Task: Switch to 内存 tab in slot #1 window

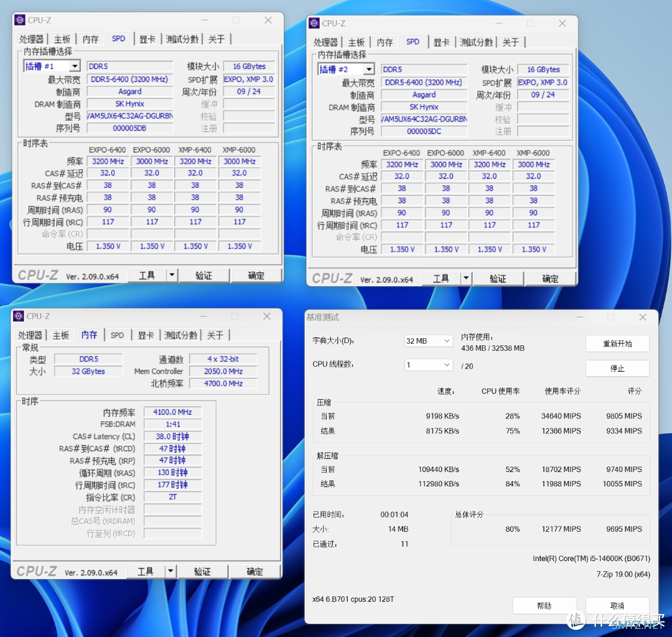Action: click(x=90, y=39)
